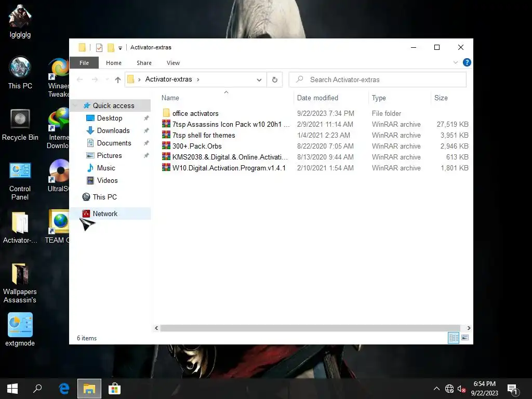Image resolution: width=532 pixels, height=399 pixels.
Task: Select Pictures in Quick access
Action: 109,155
